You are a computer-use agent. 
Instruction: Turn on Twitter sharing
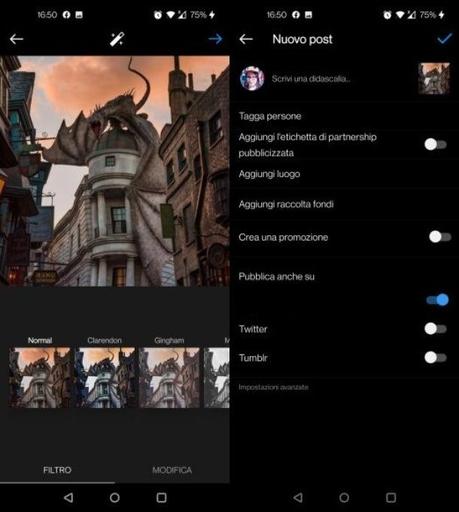[435, 329]
